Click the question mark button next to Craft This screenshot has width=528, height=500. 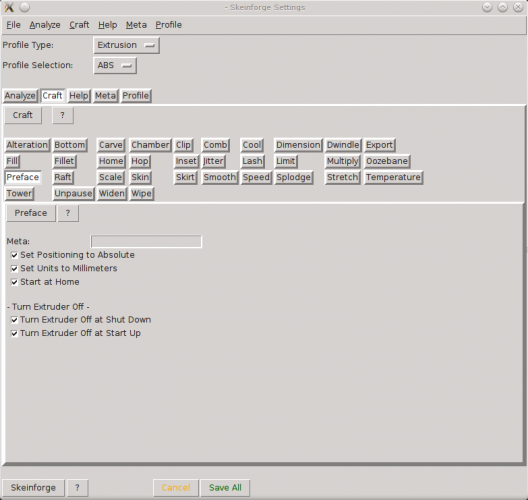point(63,115)
